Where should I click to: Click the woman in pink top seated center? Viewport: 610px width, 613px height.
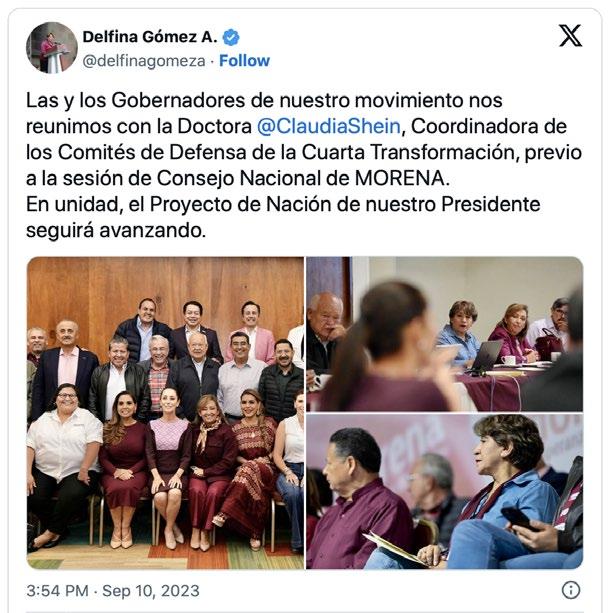(168, 448)
